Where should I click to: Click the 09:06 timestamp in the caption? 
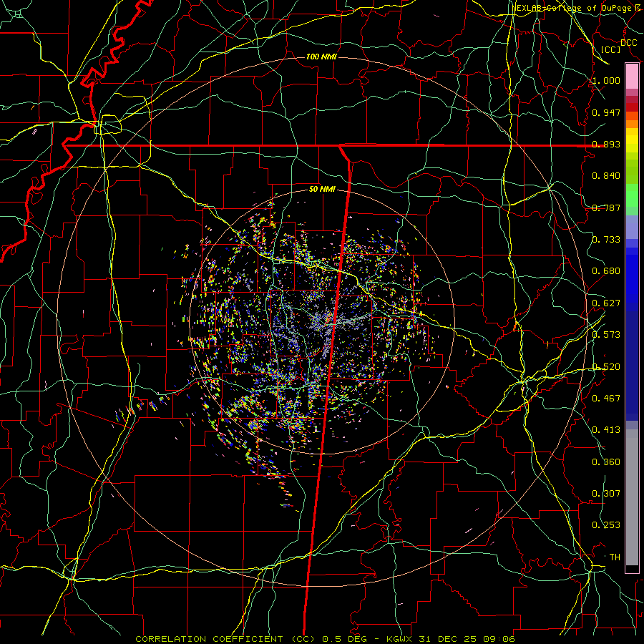pos(497,639)
